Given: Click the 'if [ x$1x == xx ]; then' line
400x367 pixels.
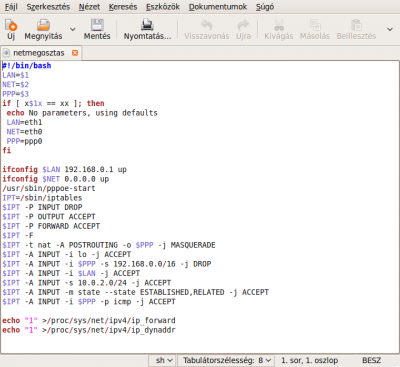Looking at the screenshot, I should tap(53, 103).
